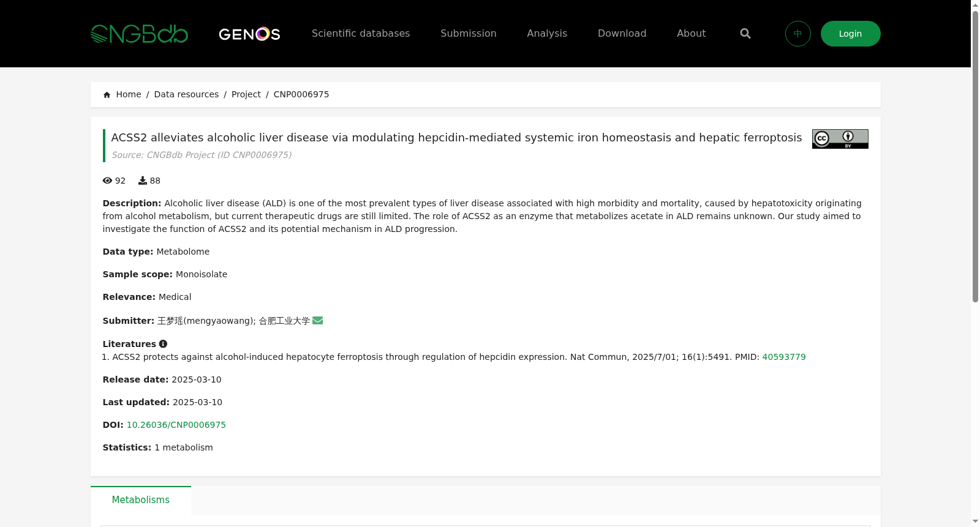Open the About menu
The width and height of the screenshot is (980, 527).
point(691,34)
